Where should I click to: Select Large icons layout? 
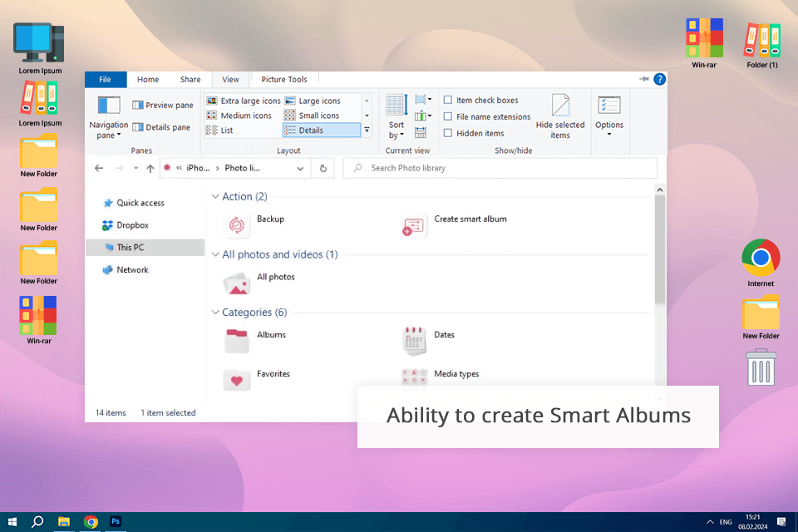click(x=313, y=101)
